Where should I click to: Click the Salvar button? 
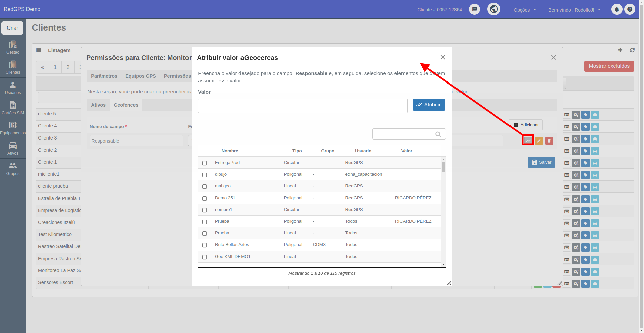(x=541, y=162)
